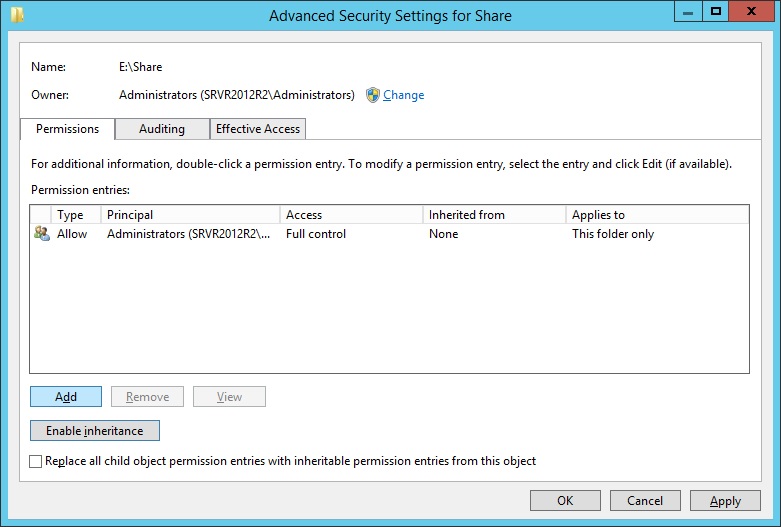Apply the permission changes
Viewport: 781px width, 527px height.
725,501
